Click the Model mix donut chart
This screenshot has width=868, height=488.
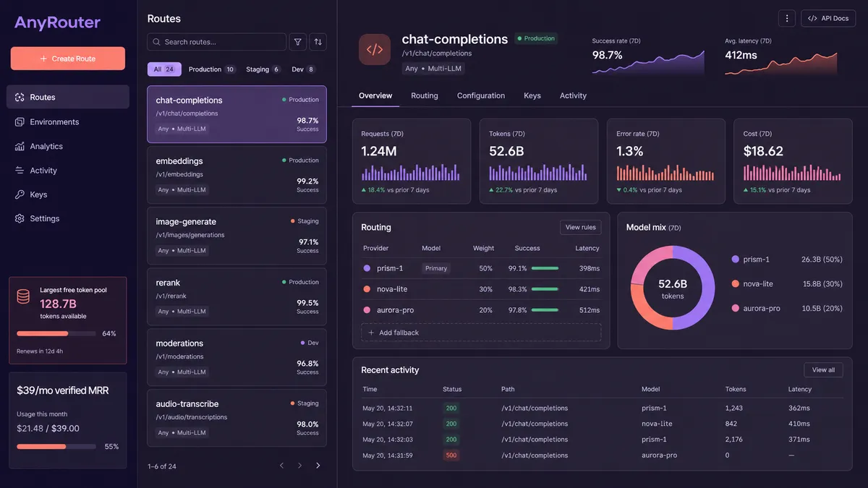(673, 288)
